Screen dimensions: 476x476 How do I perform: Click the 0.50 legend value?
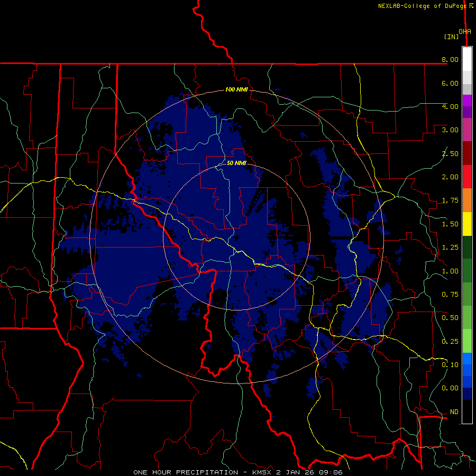(x=450, y=318)
